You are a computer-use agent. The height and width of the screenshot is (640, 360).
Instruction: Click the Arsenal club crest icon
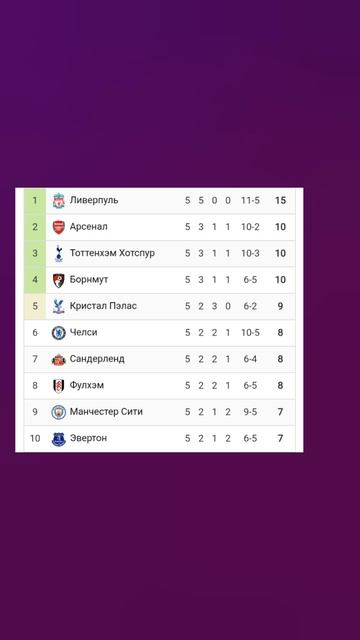(x=59, y=227)
